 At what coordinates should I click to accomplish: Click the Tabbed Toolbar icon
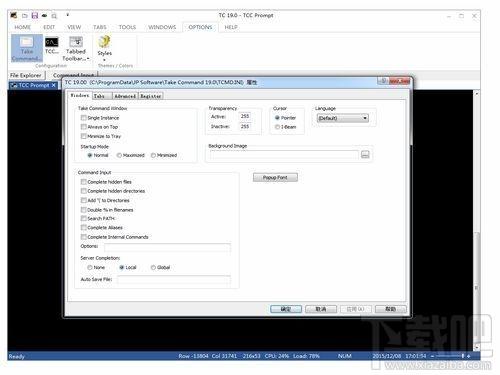[76, 49]
